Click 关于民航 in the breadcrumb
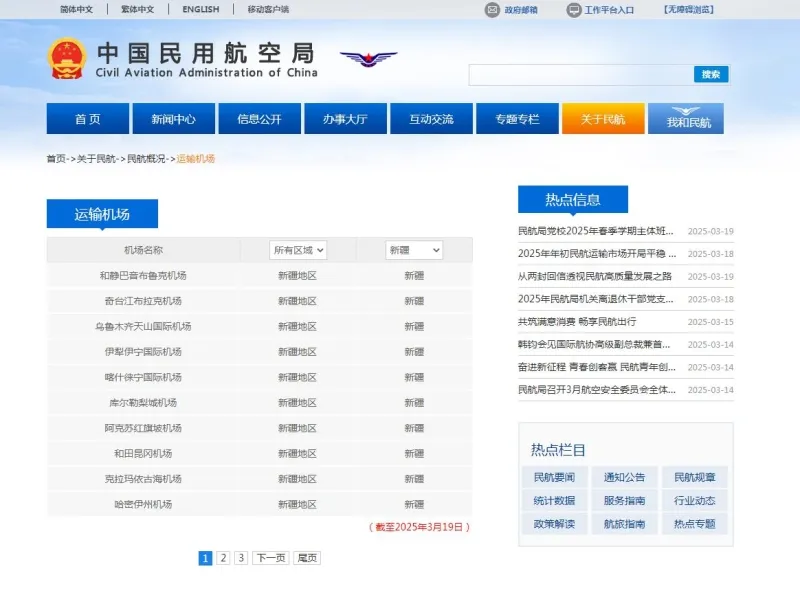 pos(96,159)
